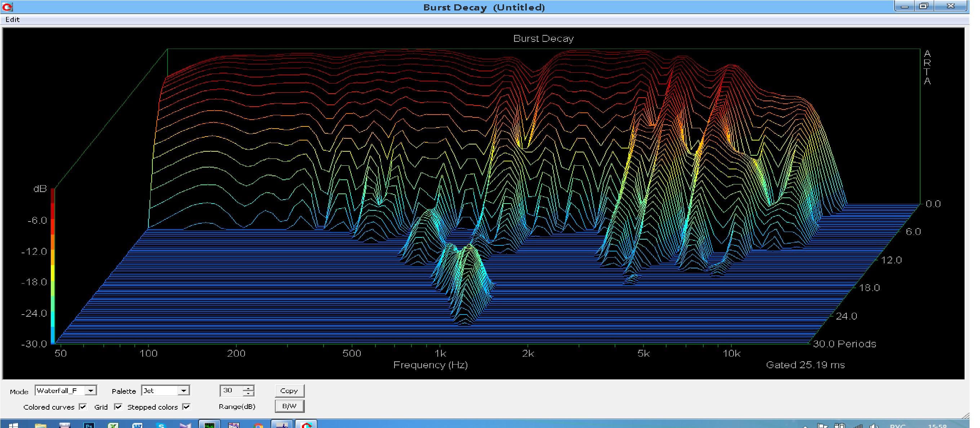Open Chrome browser from taskbar
This screenshot has height=428, width=980.
(258, 425)
